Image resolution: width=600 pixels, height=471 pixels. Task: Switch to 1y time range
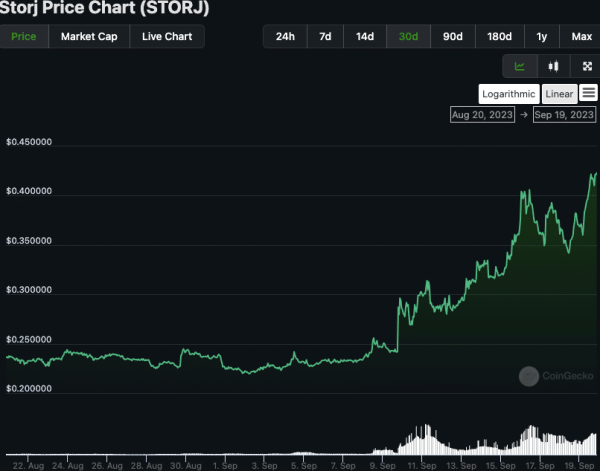[542, 37]
